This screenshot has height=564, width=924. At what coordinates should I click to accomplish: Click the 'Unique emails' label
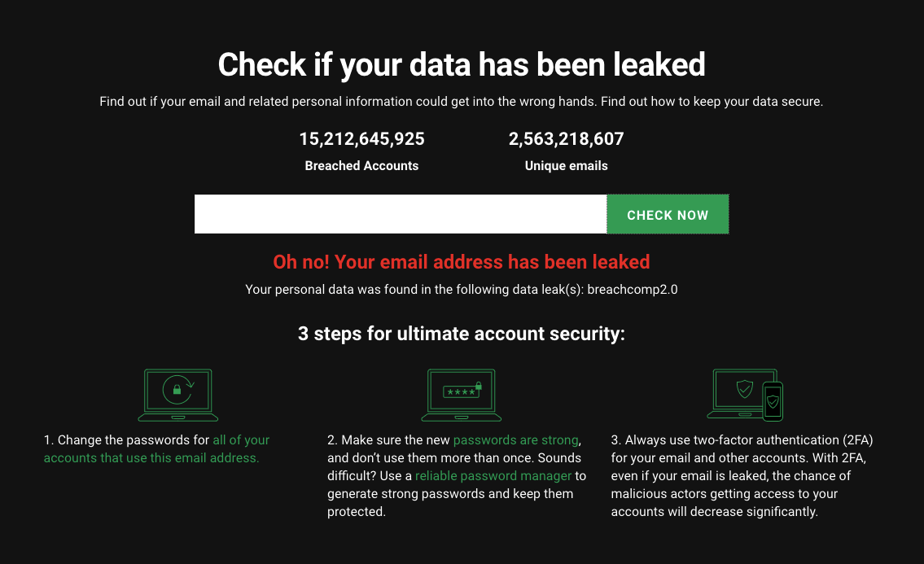coord(567,166)
